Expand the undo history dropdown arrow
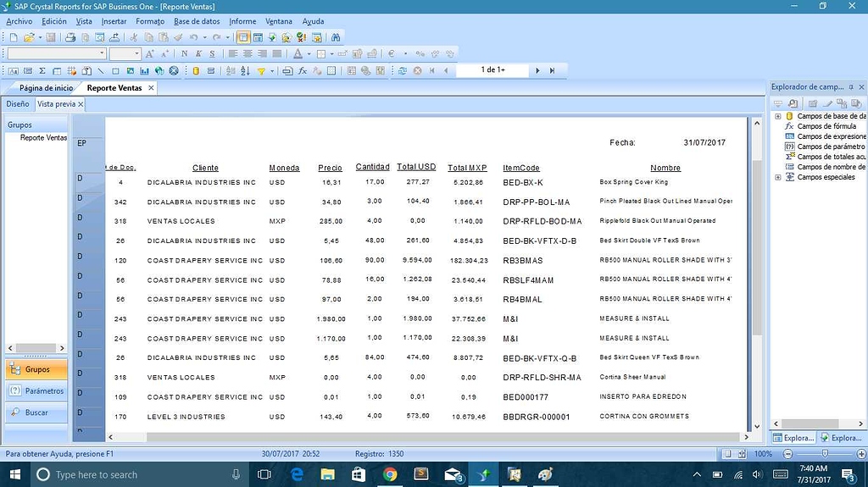The height and width of the screenshot is (487, 868). (204, 37)
